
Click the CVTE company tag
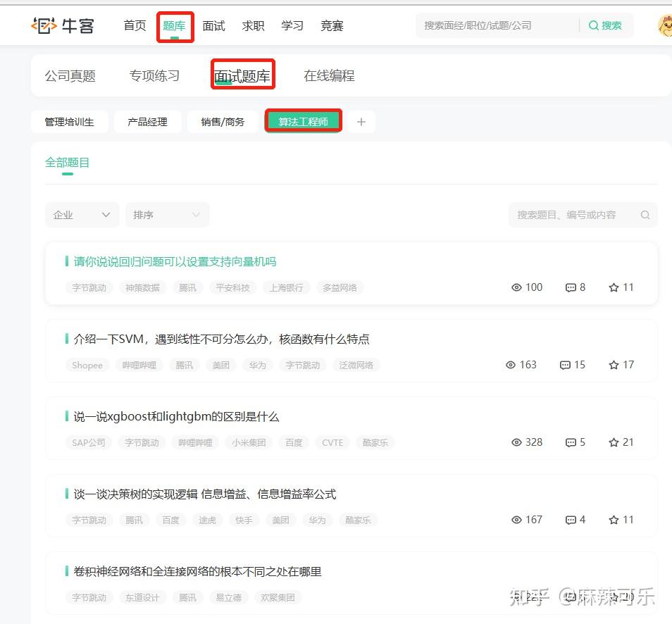(332, 443)
